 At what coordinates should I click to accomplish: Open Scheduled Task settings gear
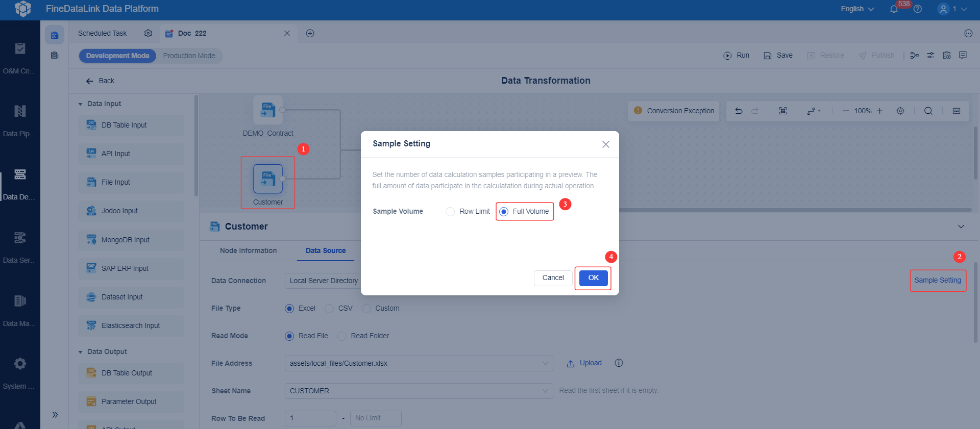[x=148, y=33]
